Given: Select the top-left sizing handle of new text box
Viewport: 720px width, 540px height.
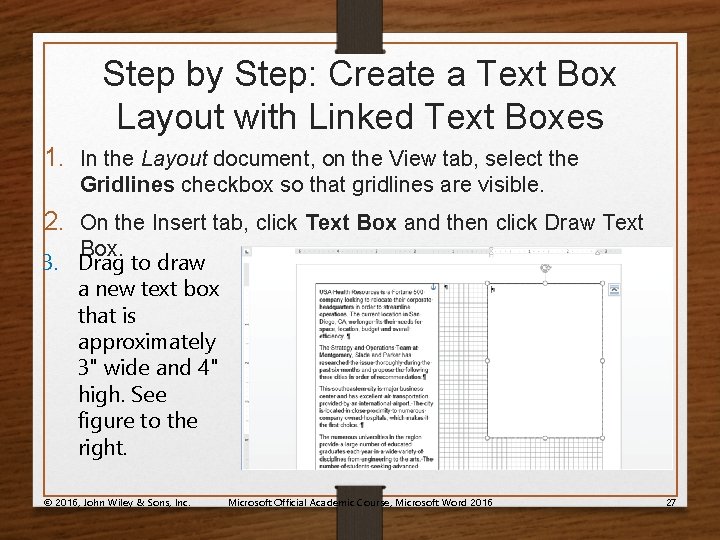Looking at the screenshot, I should pyautogui.click(x=488, y=283).
